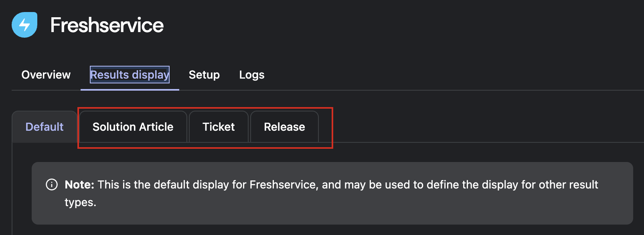The height and width of the screenshot is (235, 644).
Task: Select the Results display tab
Action: point(130,75)
